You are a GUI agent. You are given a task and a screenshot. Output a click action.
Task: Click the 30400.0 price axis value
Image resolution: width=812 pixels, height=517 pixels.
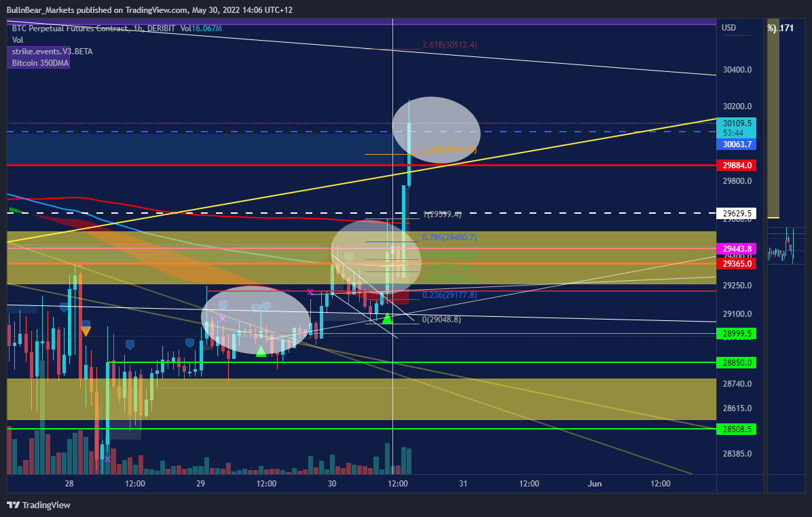[x=737, y=70]
